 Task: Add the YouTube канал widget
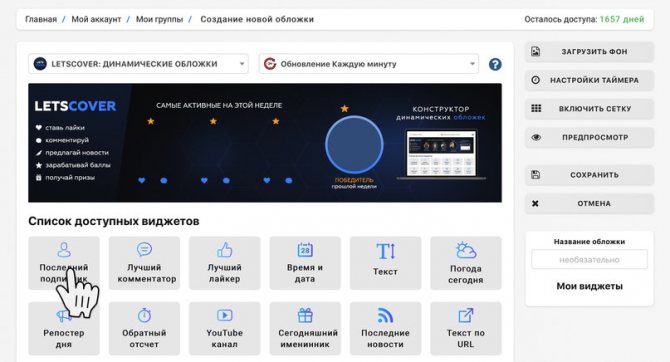(224, 329)
